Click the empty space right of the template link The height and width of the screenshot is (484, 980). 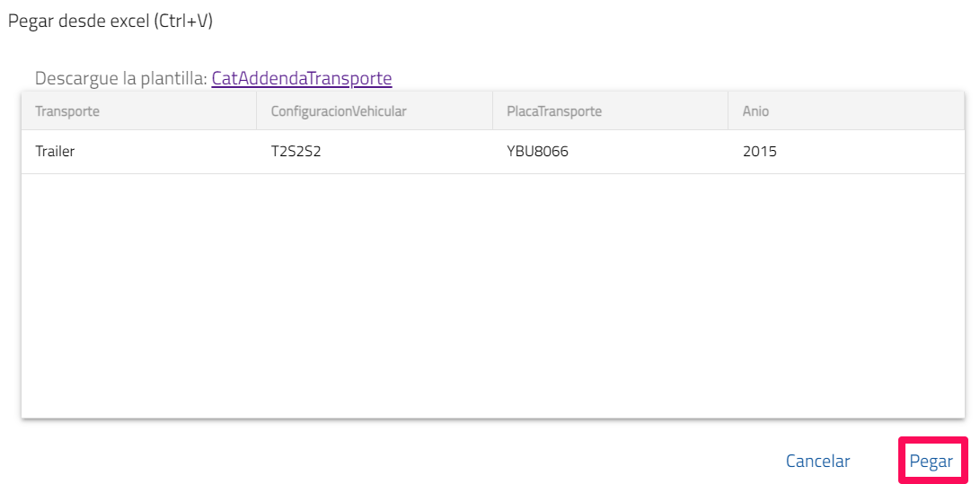pyautogui.click(x=674, y=78)
